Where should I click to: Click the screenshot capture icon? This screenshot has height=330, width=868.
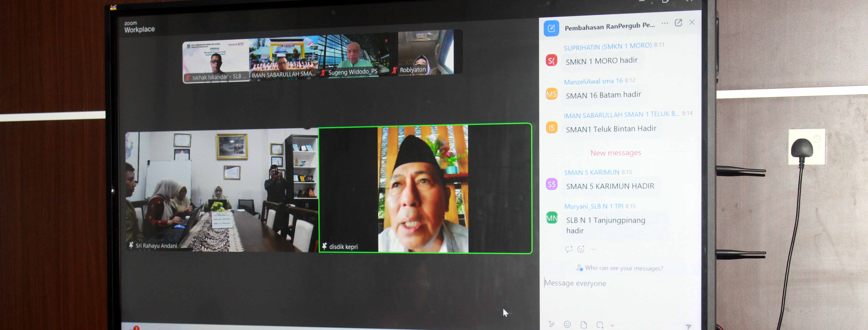click(x=600, y=325)
